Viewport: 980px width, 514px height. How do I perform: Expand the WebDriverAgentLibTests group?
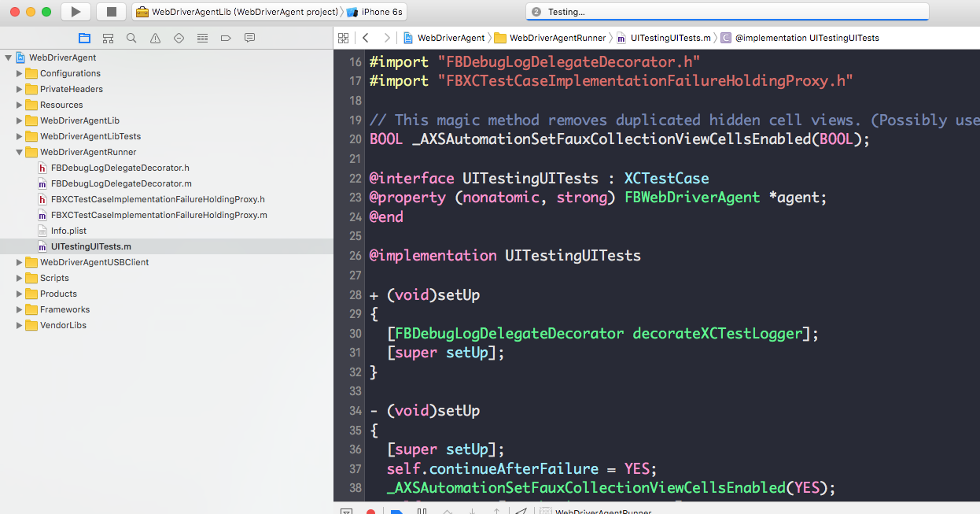click(x=20, y=136)
